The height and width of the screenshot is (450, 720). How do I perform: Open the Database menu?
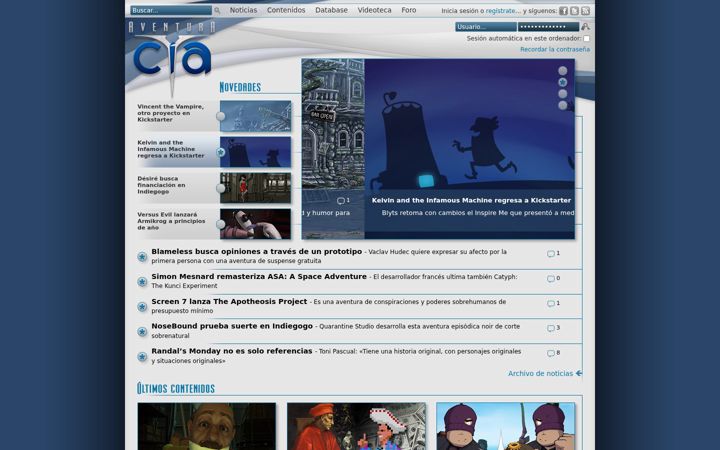331,10
